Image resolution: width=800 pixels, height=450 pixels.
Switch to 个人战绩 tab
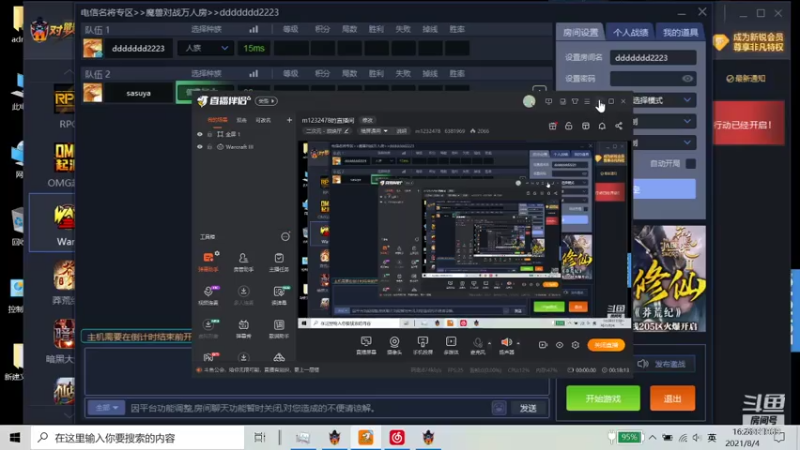pos(630,33)
